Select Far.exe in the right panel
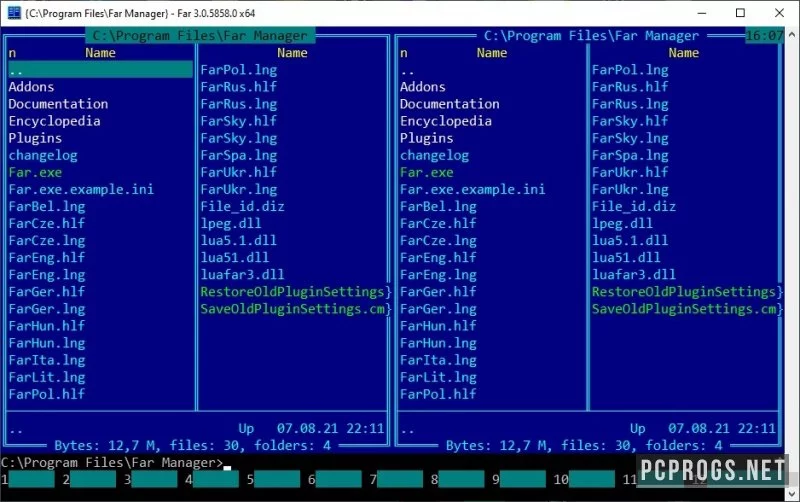This screenshot has width=800, height=502. click(427, 172)
